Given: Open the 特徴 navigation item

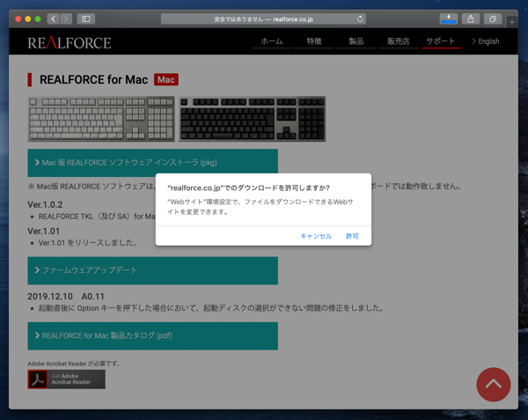Looking at the screenshot, I should point(314,41).
